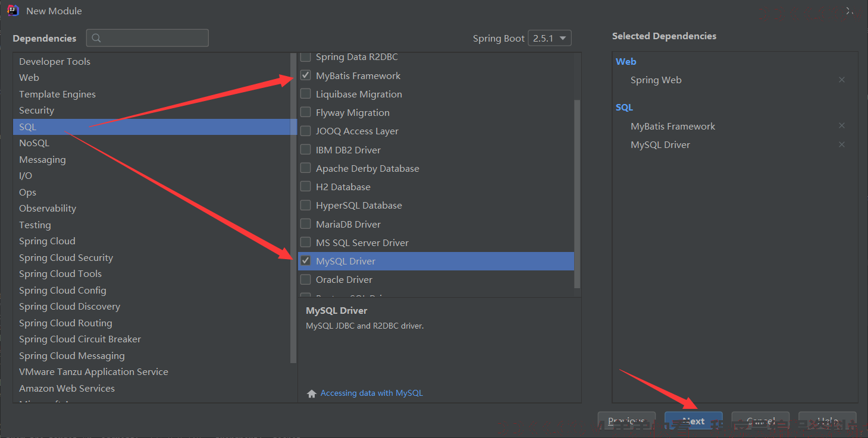868x438 pixels.
Task: Enable the Apache Derby Database checkbox
Action: click(x=306, y=168)
